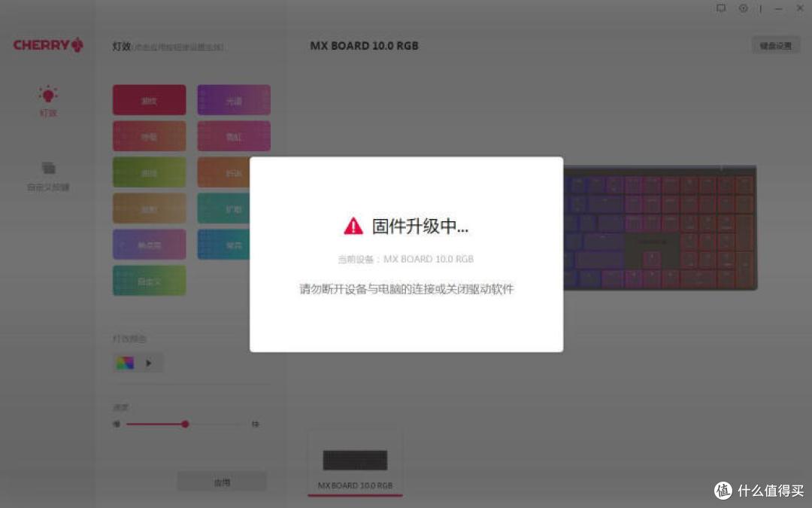Viewport: 812px width, 508px height.
Task: Click the fast end icon of speed slider
Action: click(x=256, y=424)
